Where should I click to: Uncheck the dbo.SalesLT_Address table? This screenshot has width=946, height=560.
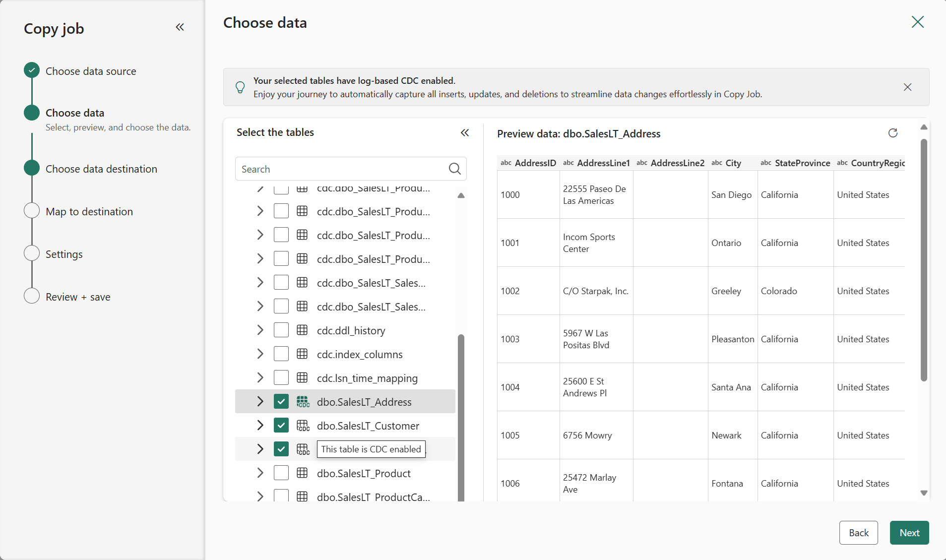(281, 401)
